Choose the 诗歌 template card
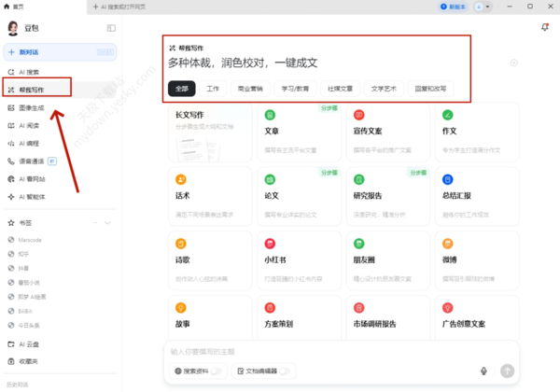560x392 pixels. [210, 260]
